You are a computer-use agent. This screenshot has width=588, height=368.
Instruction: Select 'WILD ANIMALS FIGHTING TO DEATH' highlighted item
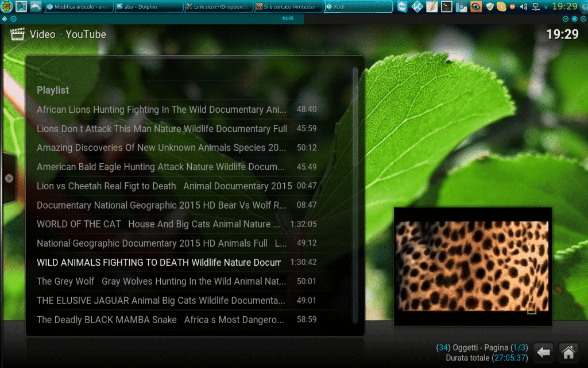click(188, 262)
